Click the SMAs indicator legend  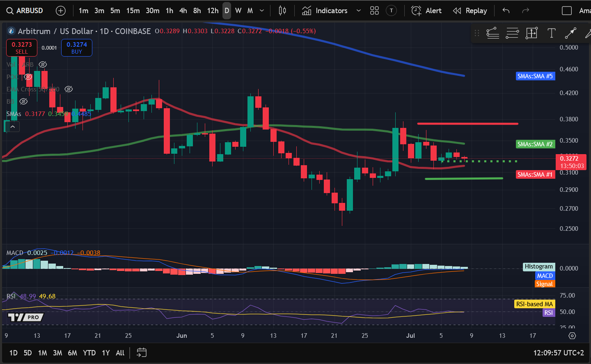click(14, 114)
